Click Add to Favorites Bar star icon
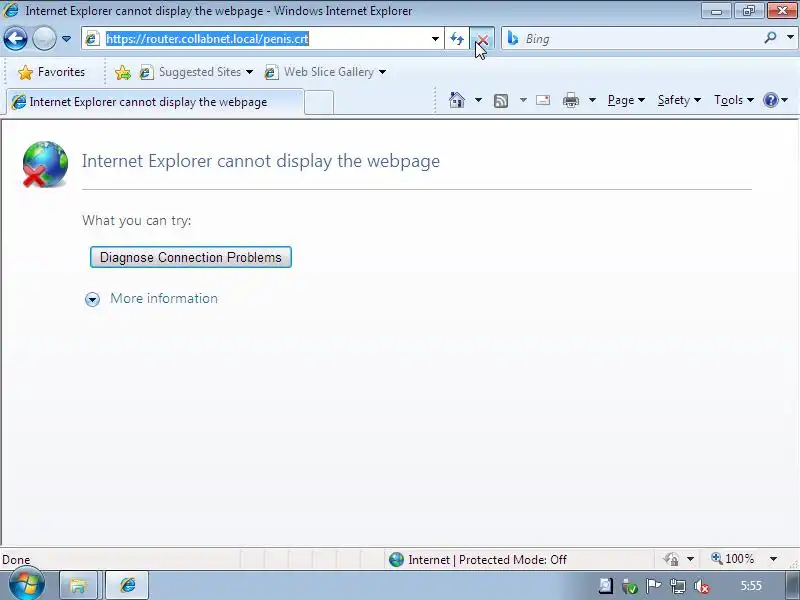 point(122,72)
